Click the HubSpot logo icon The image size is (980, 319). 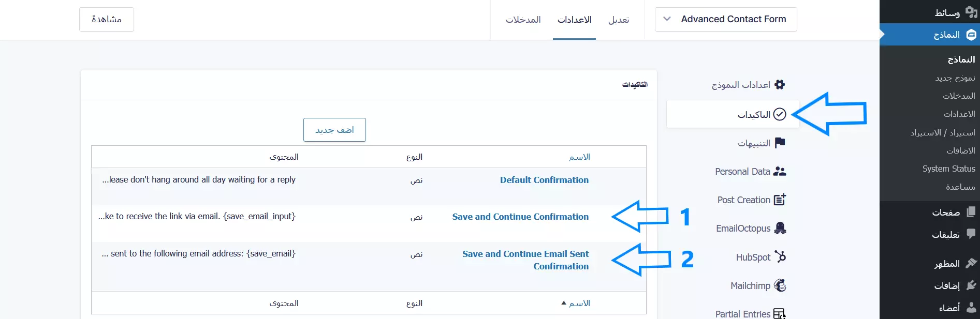[x=780, y=256]
